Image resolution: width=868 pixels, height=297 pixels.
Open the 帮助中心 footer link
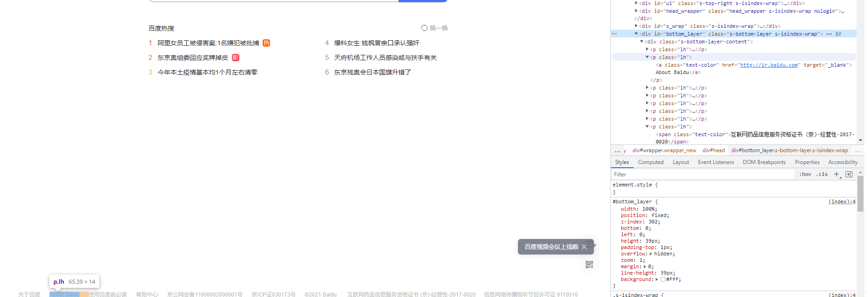click(147, 294)
